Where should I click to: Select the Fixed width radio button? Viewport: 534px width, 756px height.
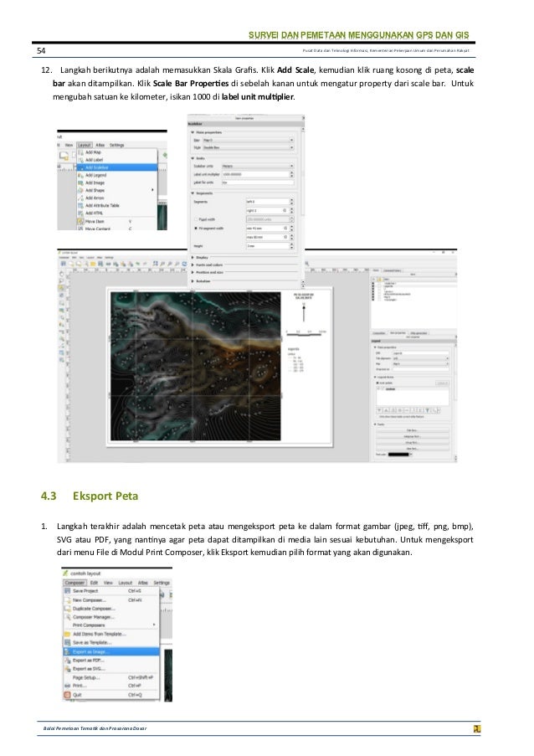196,219
